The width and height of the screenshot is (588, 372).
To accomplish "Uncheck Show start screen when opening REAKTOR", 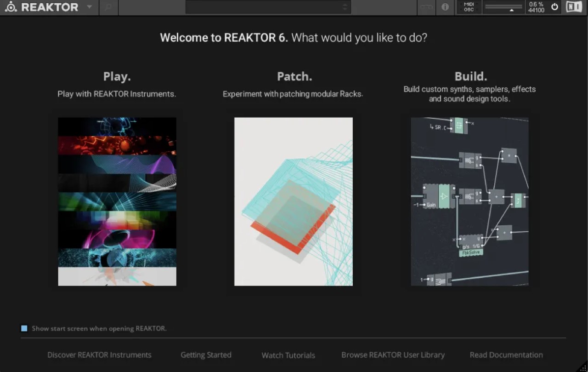I will coord(24,328).
